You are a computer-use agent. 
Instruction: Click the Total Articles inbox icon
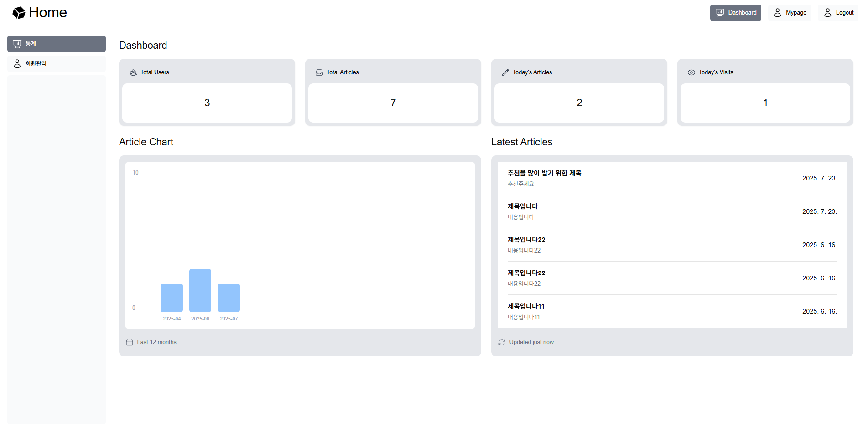tap(319, 72)
